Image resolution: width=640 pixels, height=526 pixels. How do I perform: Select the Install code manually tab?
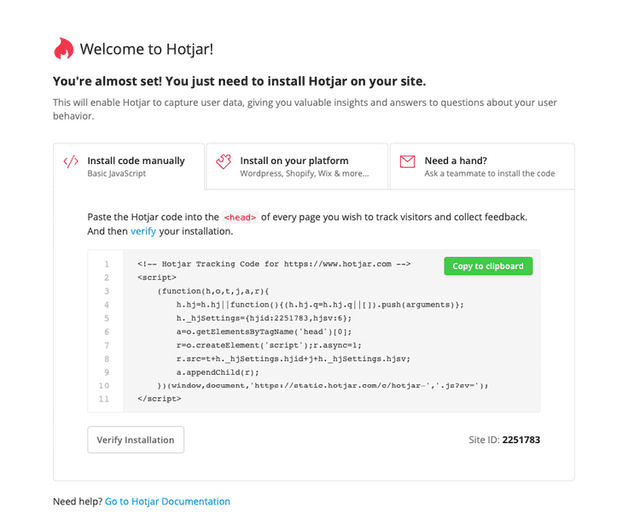point(129,166)
